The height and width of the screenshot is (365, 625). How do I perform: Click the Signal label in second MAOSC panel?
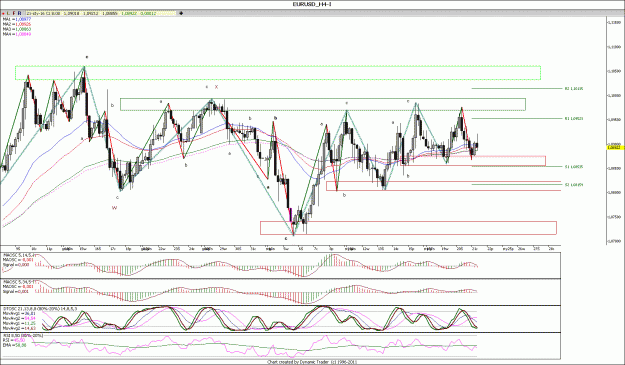16,292
